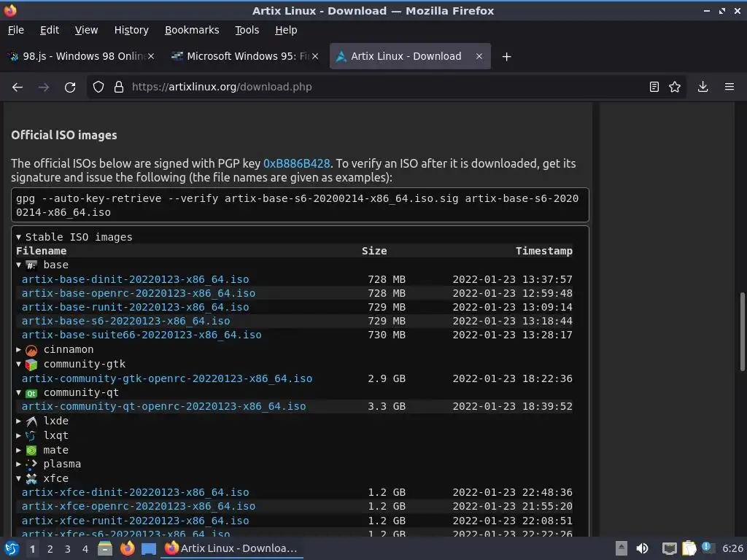Launch file manager from taskbar

click(105, 548)
